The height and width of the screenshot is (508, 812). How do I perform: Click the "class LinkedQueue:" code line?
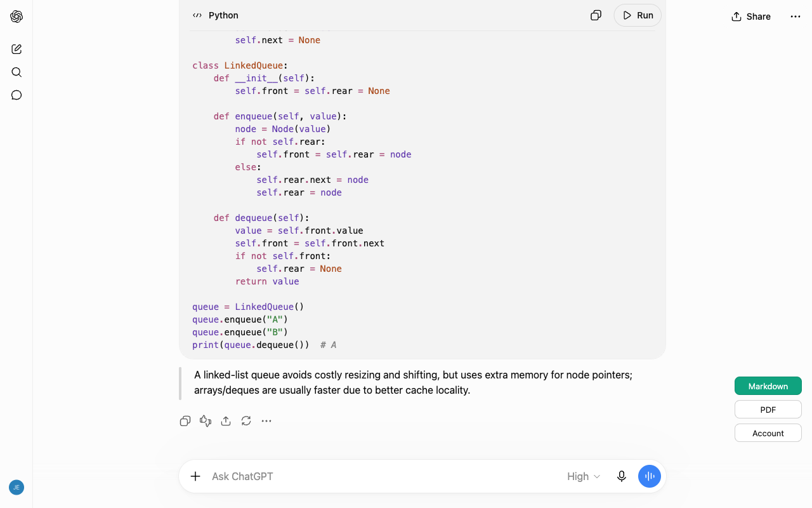coord(240,65)
